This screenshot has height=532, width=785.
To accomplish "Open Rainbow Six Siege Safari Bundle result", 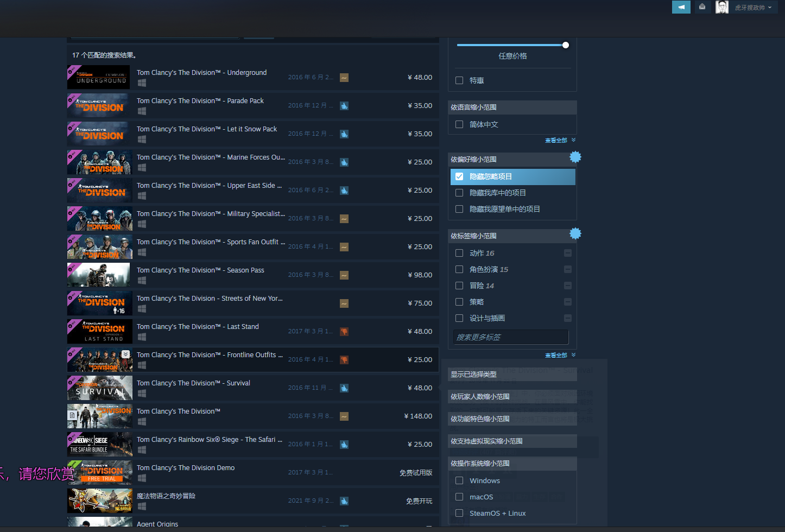I will (x=253, y=444).
